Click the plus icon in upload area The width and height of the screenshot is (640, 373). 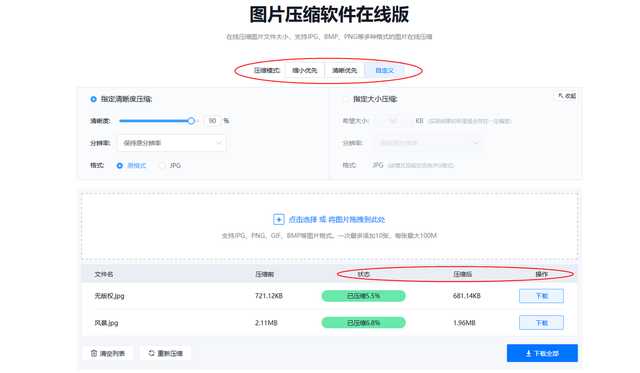(278, 220)
